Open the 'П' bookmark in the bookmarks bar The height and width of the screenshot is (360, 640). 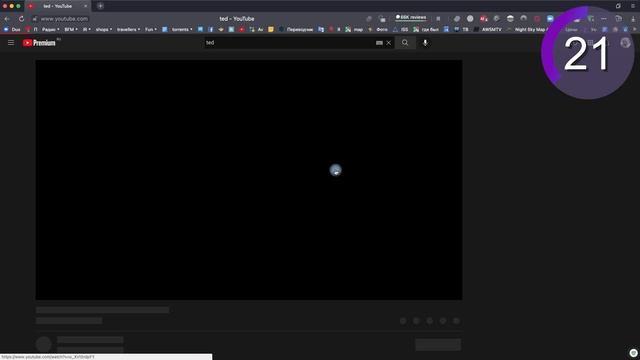click(32, 29)
